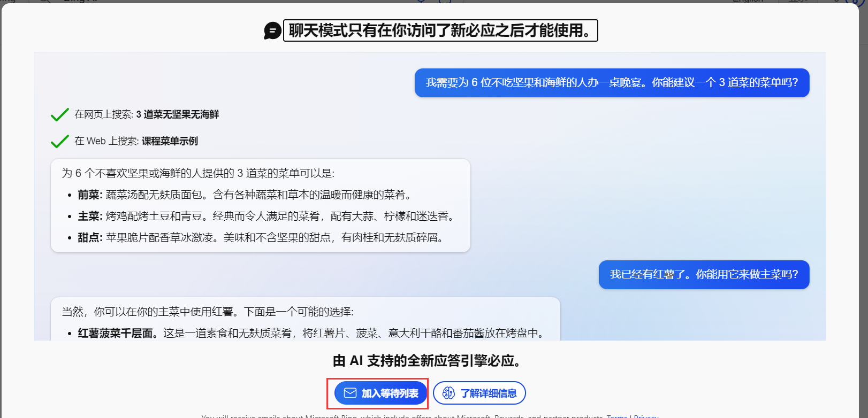Click the reply line 当然，你可以在你的主菜中使用红薯
Screen dimensions: 868x418
(x=208, y=312)
